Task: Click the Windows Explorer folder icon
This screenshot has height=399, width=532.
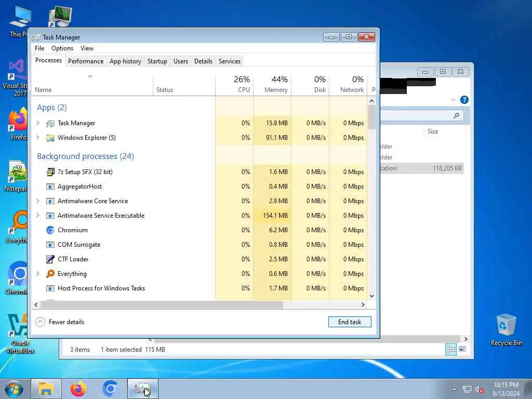Action: (x=50, y=138)
